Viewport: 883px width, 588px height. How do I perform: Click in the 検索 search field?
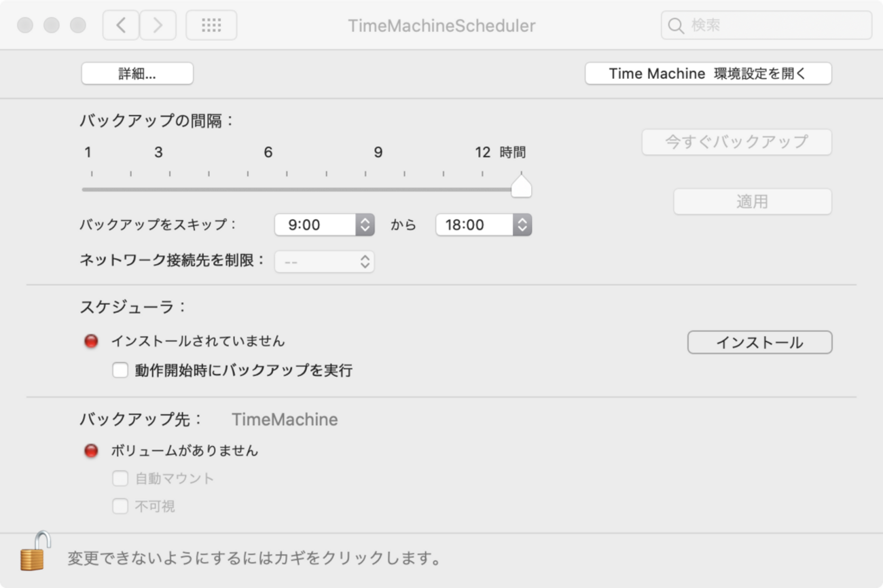pos(766,26)
